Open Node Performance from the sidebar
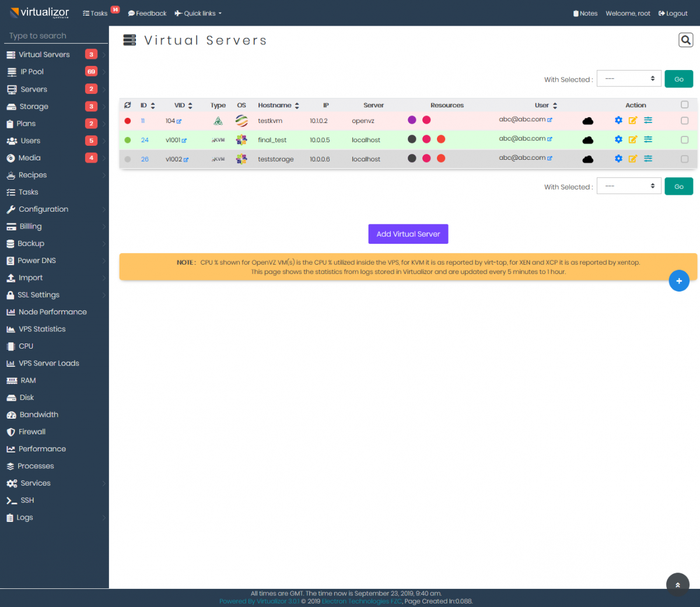Image resolution: width=700 pixels, height=607 pixels. click(53, 311)
